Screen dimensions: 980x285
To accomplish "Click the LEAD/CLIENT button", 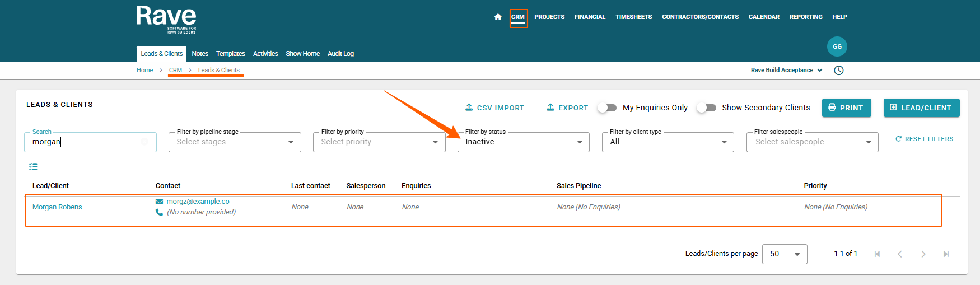I will [921, 108].
